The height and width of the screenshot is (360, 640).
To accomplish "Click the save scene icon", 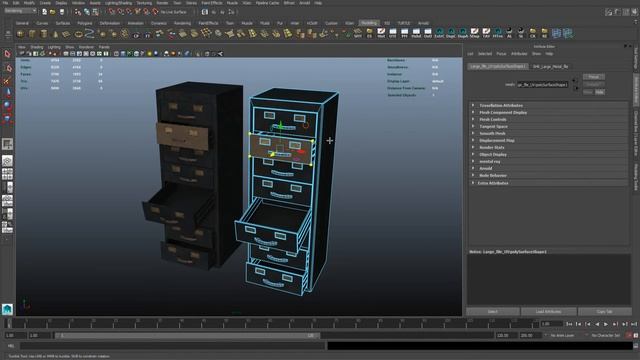I will click(62, 12).
